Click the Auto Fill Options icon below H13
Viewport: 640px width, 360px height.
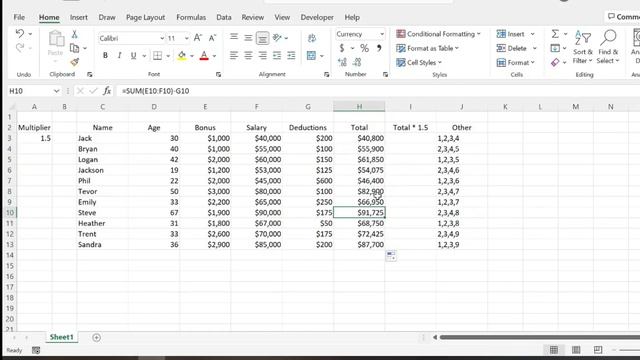(x=391, y=256)
